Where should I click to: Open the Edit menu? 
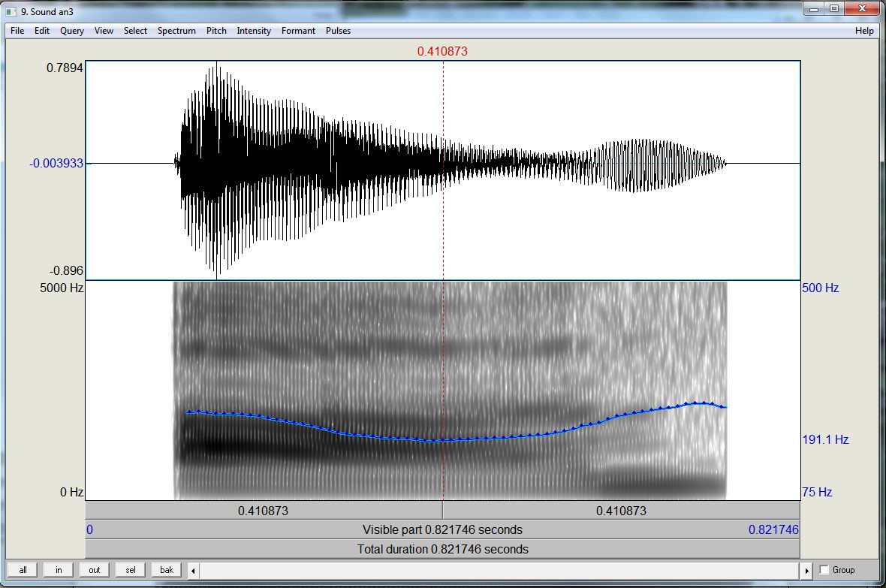(x=42, y=31)
